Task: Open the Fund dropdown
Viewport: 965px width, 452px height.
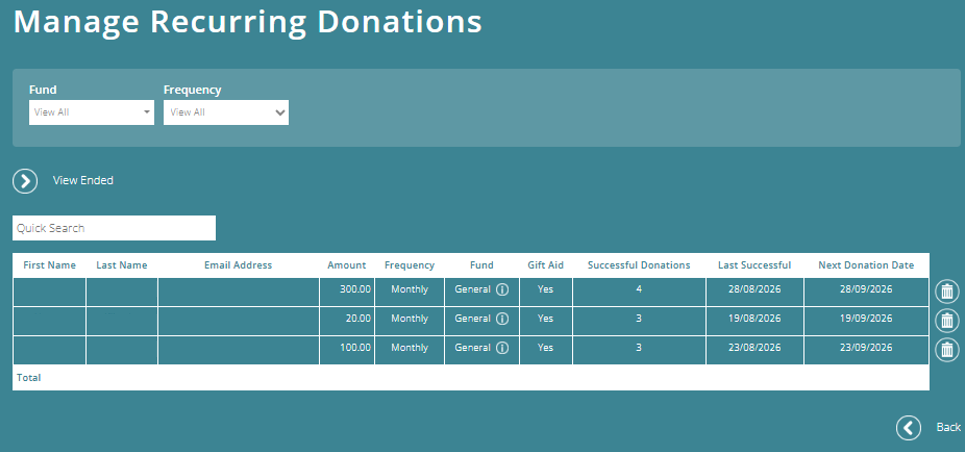Action: 92,113
